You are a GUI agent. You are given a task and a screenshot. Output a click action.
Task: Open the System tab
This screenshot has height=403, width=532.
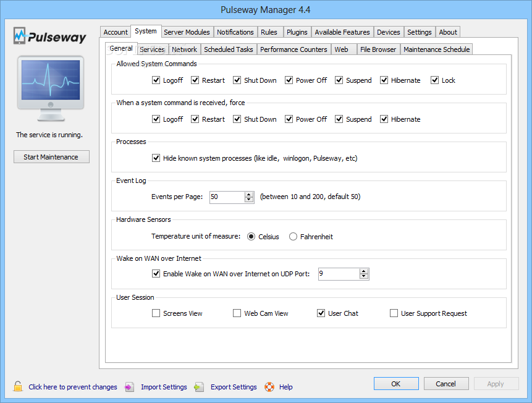146,32
